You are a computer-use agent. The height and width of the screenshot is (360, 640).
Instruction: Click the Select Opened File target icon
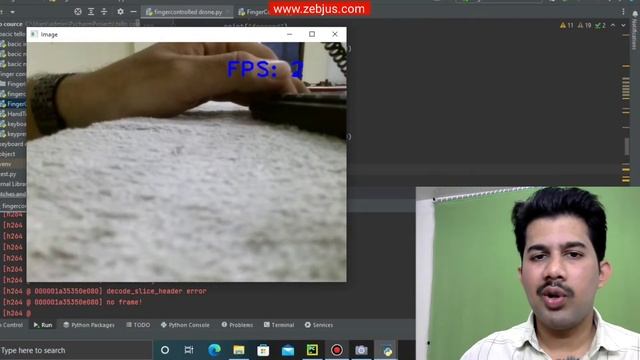[x=78, y=12]
